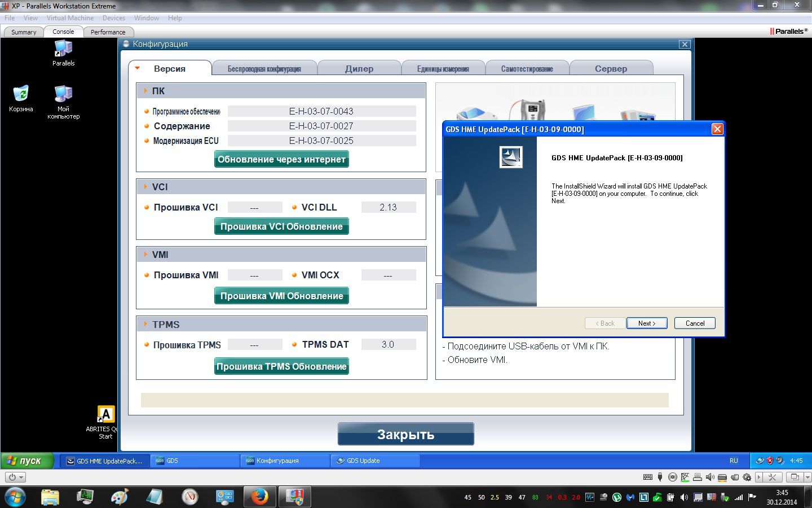The width and height of the screenshot is (812, 508).
Task: Click the GDS globe tray icon in XP
Action: 760,461
